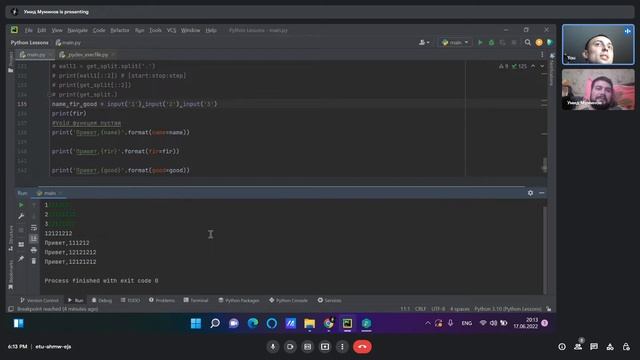Print the Run console output

point(34,250)
